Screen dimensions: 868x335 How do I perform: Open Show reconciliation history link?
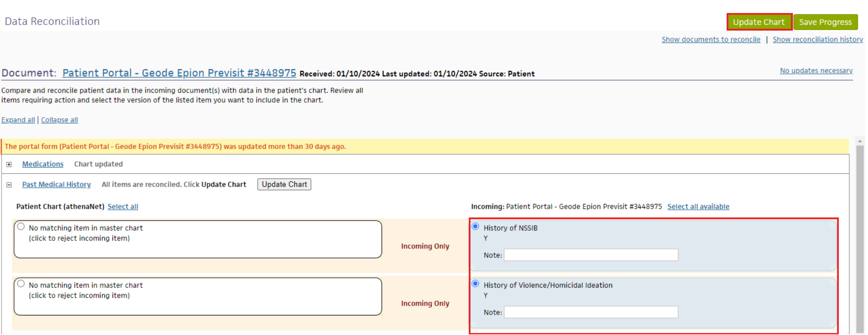click(818, 40)
